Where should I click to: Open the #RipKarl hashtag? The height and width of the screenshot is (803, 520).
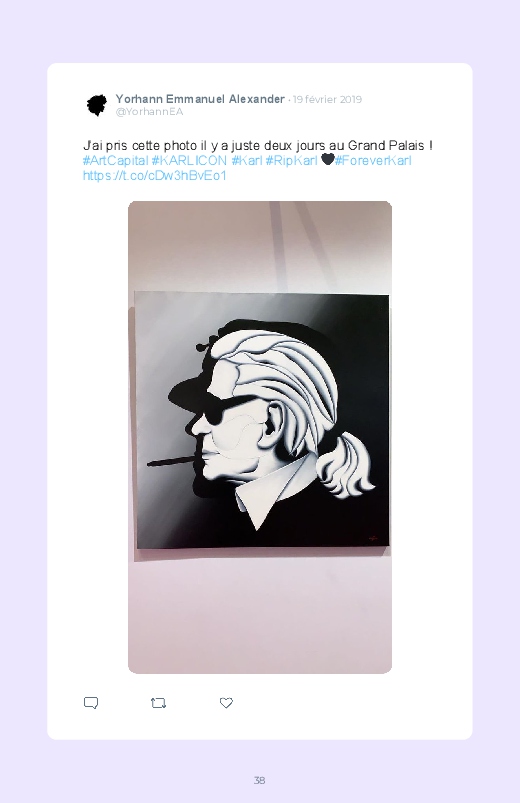point(292,161)
